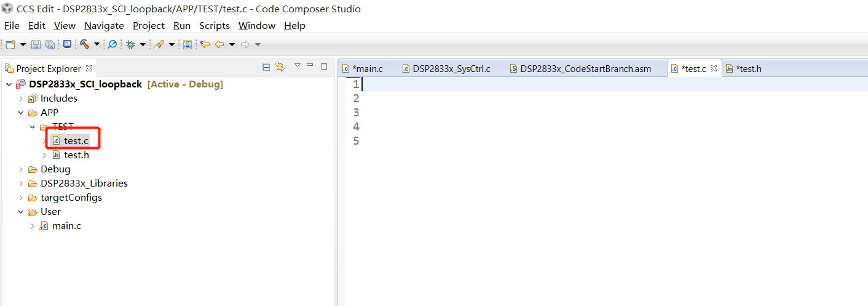Open the Navigate menu

(x=104, y=25)
